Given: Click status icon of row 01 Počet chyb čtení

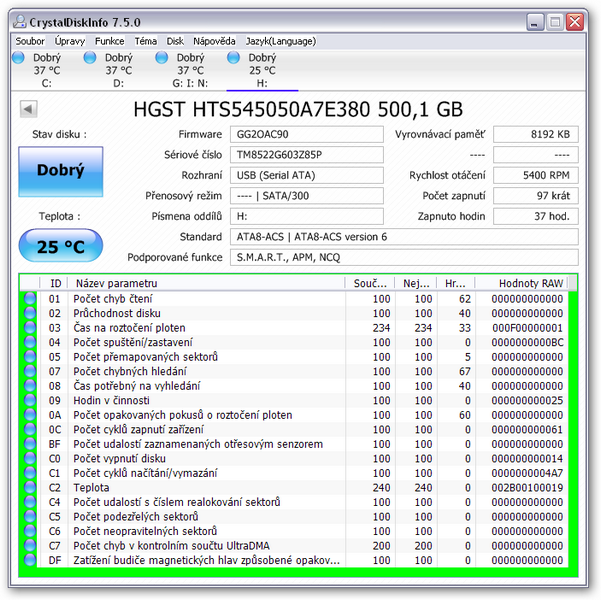Looking at the screenshot, I should [x=30, y=298].
